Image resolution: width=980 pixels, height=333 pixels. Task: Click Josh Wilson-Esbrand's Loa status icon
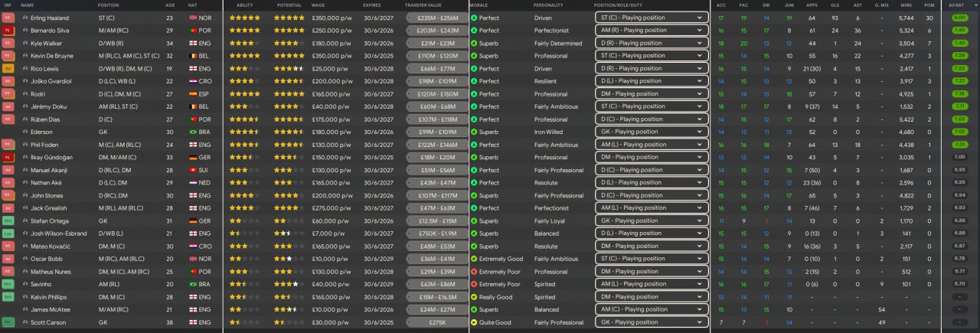point(8,233)
